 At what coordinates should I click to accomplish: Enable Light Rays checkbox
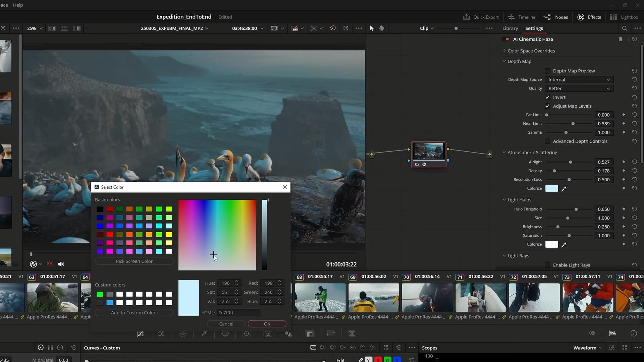coord(547,265)
